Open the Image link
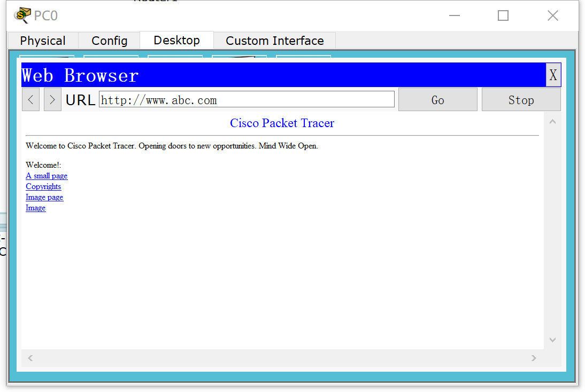 pyautogui.click(x=35, y=208)
